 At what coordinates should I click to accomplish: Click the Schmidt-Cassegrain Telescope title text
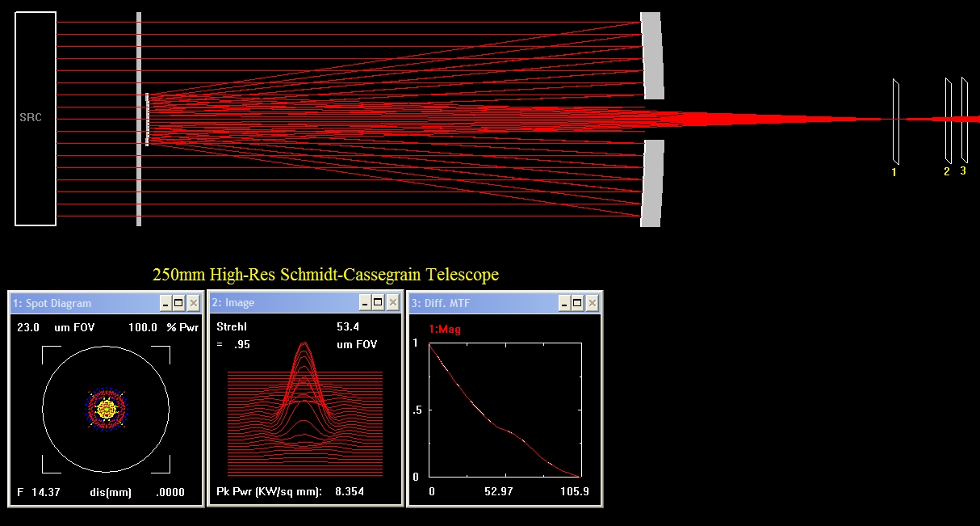point(325,275)
